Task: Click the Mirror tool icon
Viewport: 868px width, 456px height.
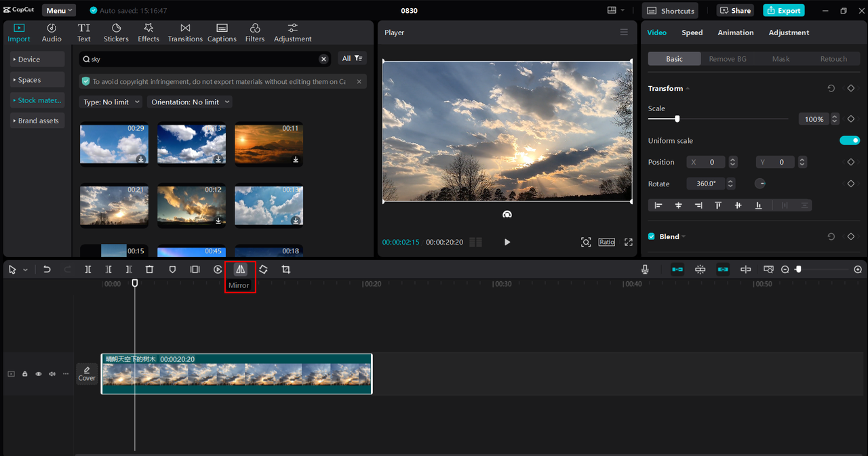Action: (240, 269)
